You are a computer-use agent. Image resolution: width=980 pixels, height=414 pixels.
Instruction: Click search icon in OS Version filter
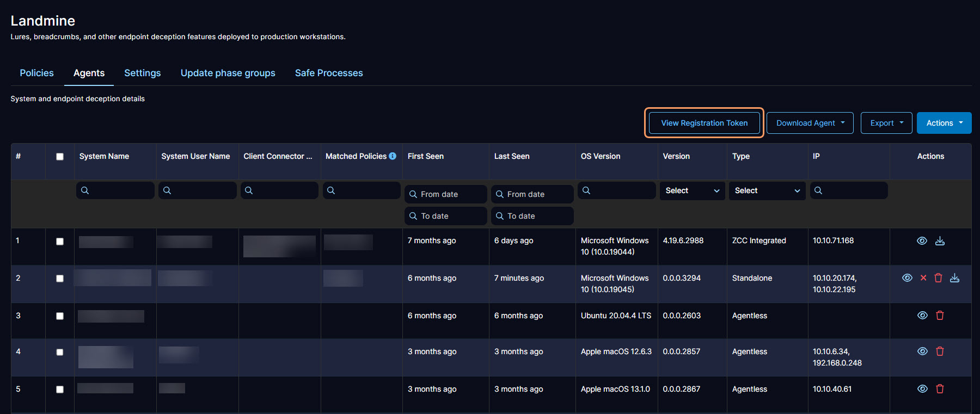(x=586, y=190)
